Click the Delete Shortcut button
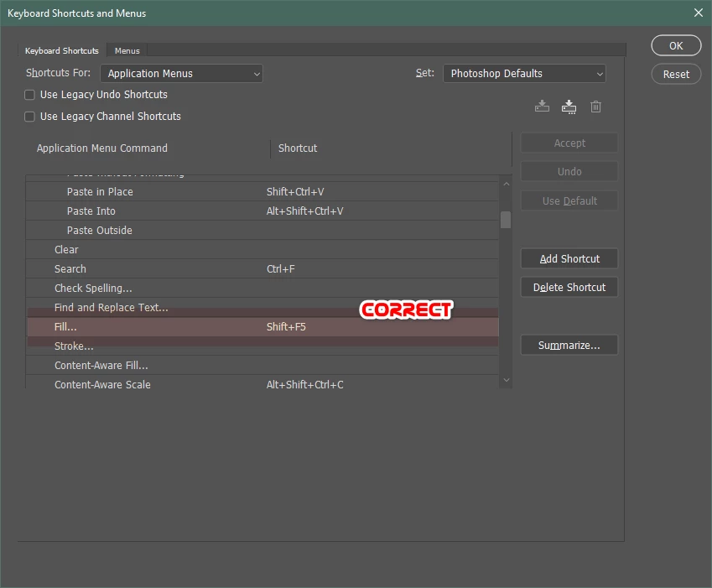The height and width of the screenshot is (588, 712). coord(569,288)
